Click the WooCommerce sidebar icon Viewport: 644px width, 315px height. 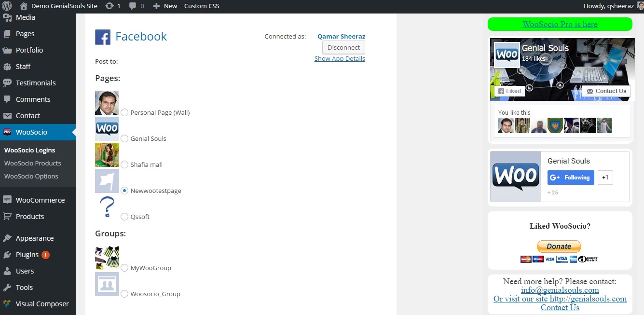[7, 200]
